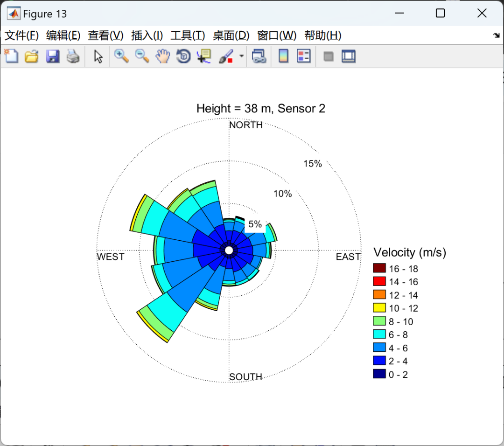Click the 10% ring label
Image resolution: width=504 pixels, height=446 pixels.
pyautogui.click(x=282, y=194)
